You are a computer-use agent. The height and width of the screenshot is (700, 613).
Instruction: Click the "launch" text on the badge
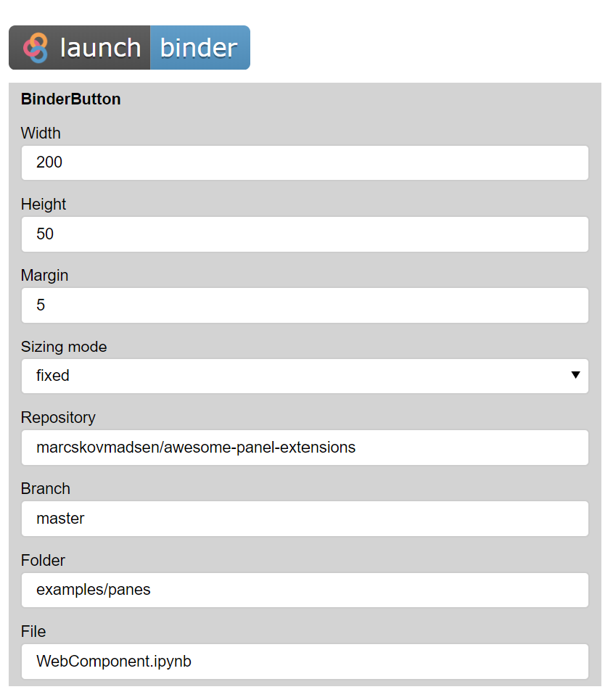pos(100,47)
